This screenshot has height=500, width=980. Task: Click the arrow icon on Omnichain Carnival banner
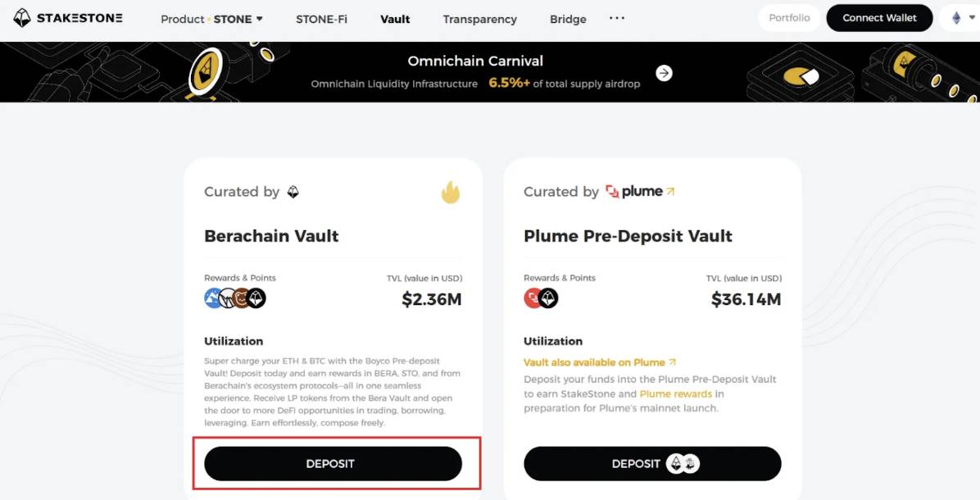(664, 73)
